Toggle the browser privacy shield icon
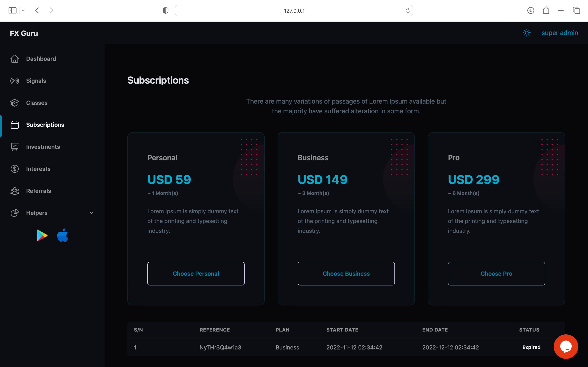 pos(165,11)
